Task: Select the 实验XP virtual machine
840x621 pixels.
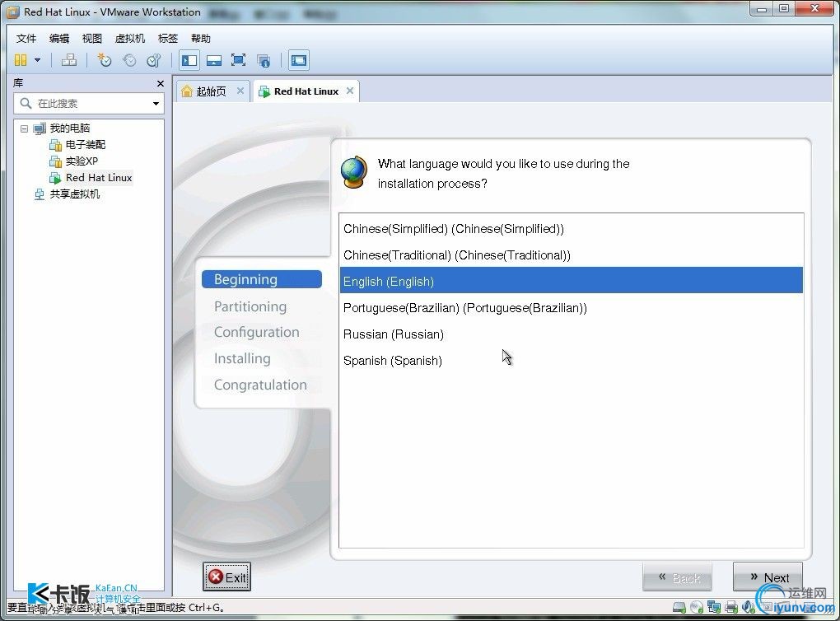Action: 82,161
